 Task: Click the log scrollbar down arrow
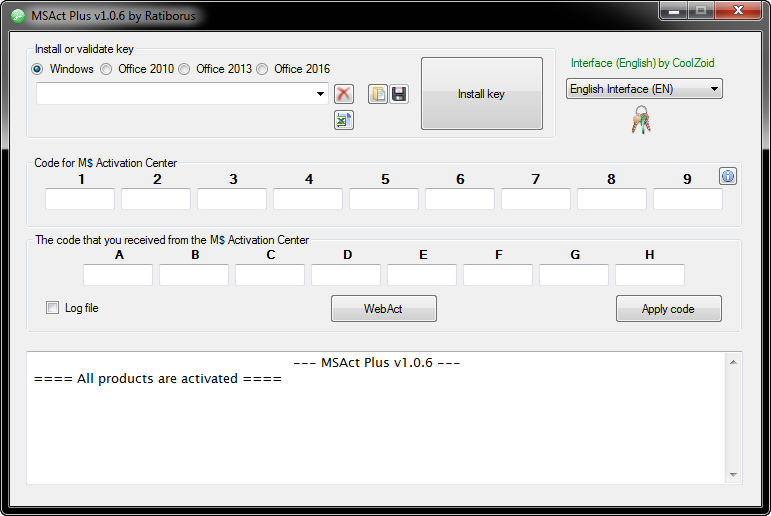tap(733, 475)
